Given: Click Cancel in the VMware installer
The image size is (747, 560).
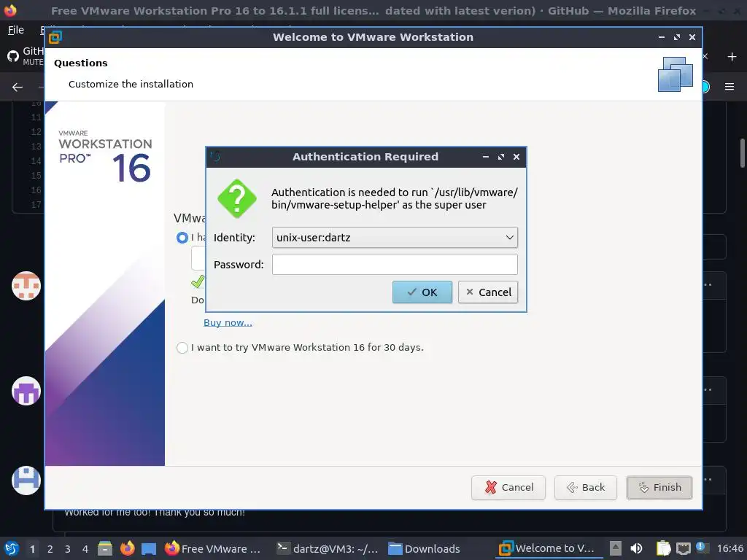Looking at the screenshot, I should point(508,487).
